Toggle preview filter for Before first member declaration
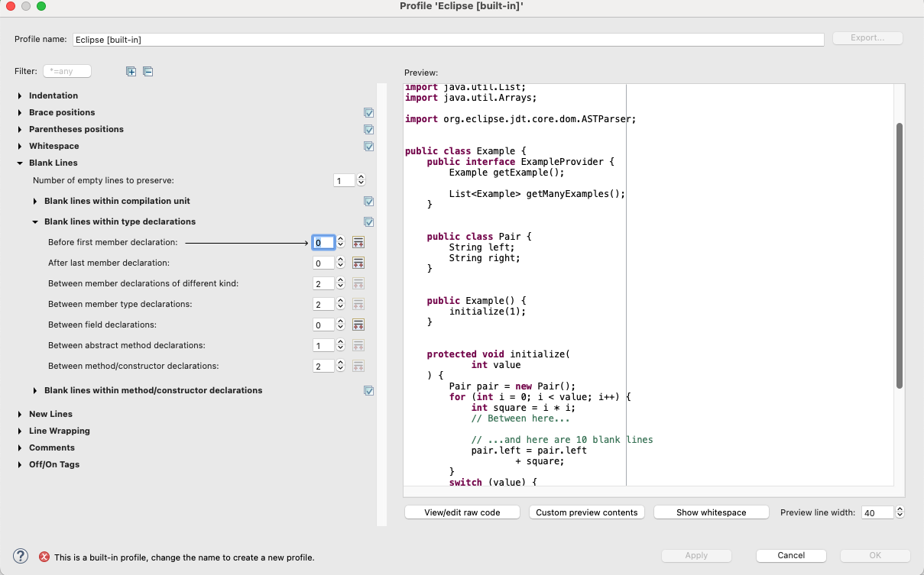The height and width of the screenshot is (575, 924). point(358,242)
